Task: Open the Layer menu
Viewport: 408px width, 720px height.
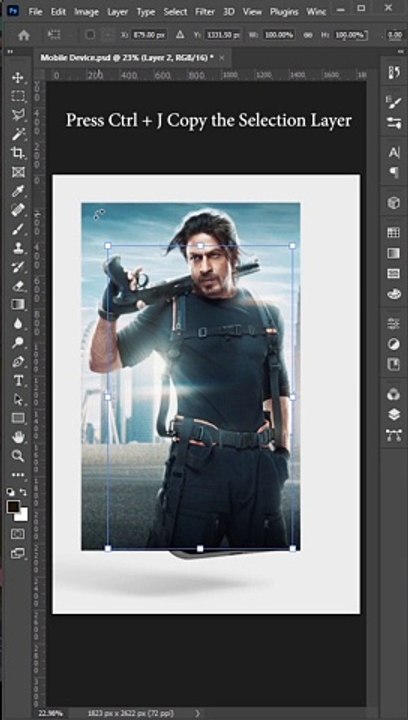Action: (x=117, y=12)
